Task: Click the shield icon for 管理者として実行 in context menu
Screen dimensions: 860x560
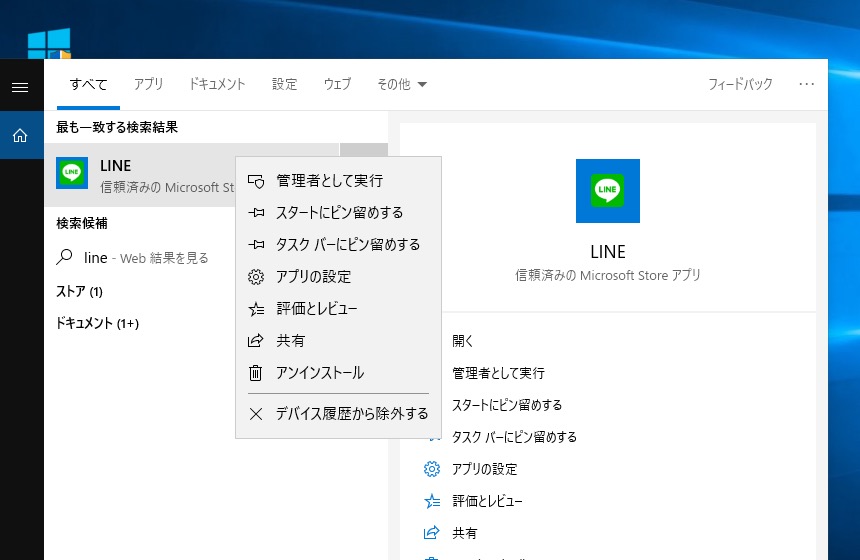Action: click(x=256, y=181)
